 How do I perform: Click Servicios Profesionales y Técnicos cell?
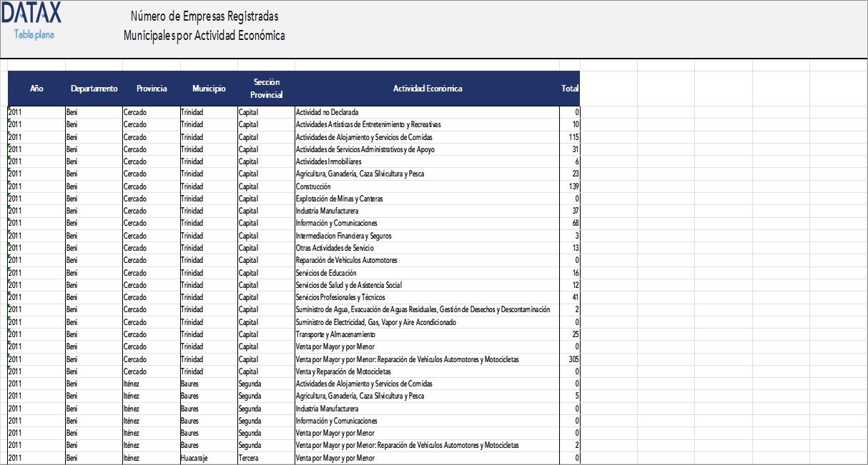pyautogui.click(x=428, y=297)
